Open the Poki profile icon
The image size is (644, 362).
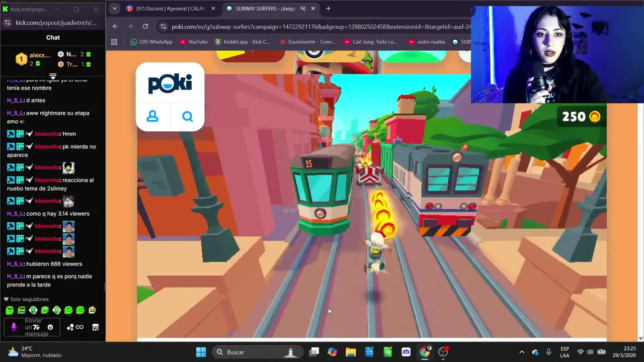152,117
